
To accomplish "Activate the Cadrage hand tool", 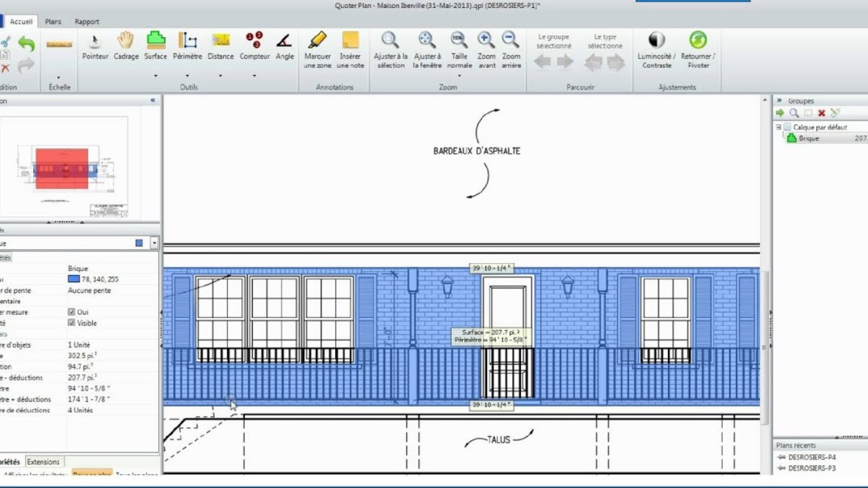I will [x=126, y=46].
